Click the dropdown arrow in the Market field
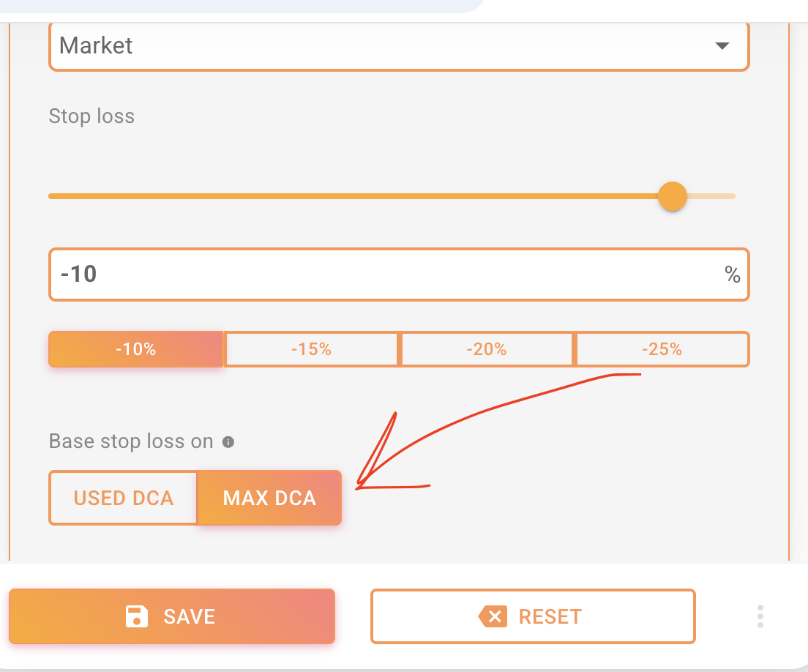808x672 pixels. (722, 45)
